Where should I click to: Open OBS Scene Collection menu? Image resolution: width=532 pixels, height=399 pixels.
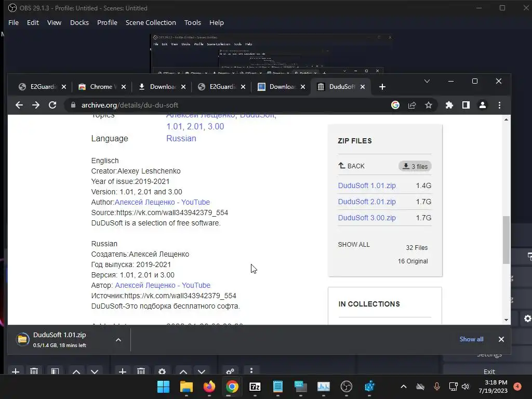[151, 22]
